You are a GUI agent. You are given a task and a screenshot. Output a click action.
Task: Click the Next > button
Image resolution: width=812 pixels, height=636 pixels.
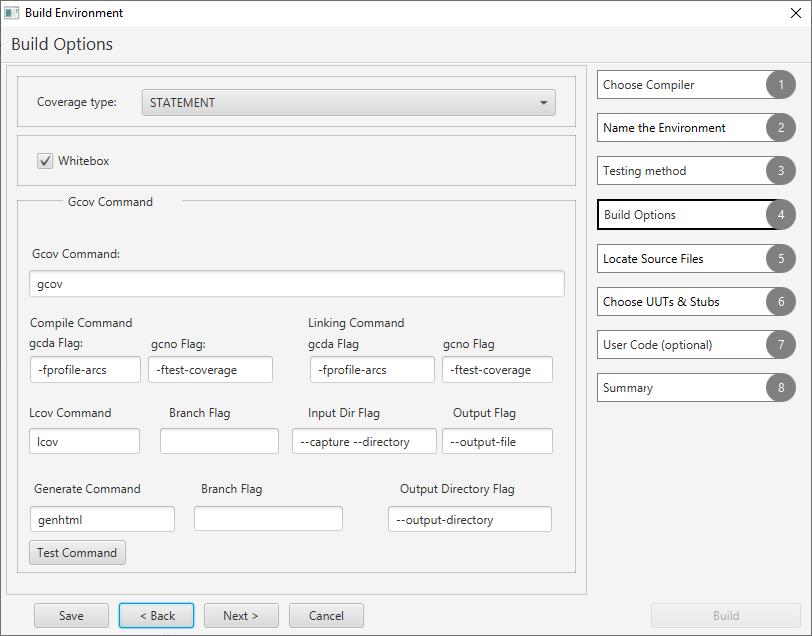click(x=241, y=615)
